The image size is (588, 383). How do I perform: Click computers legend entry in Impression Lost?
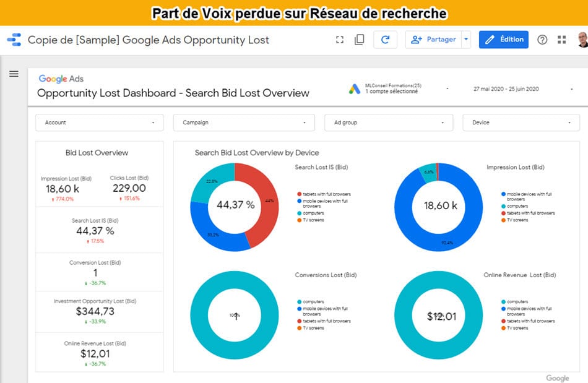coord(515,206)
